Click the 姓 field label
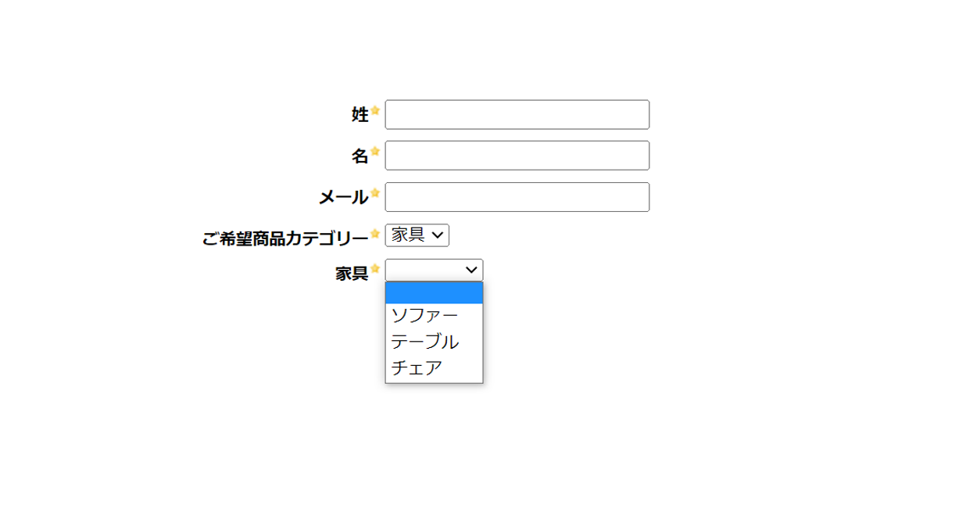Viewport: 980px width, 527px height. coord(360,115)
